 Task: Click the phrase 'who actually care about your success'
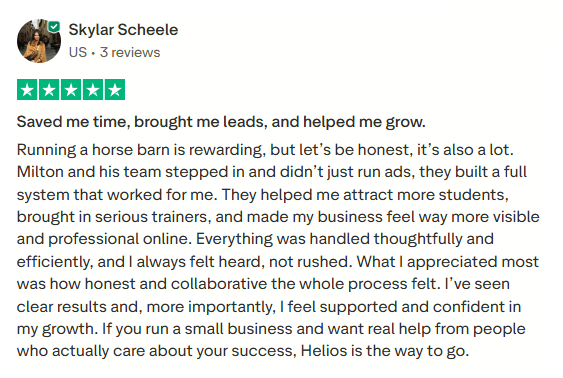point(156,351)
